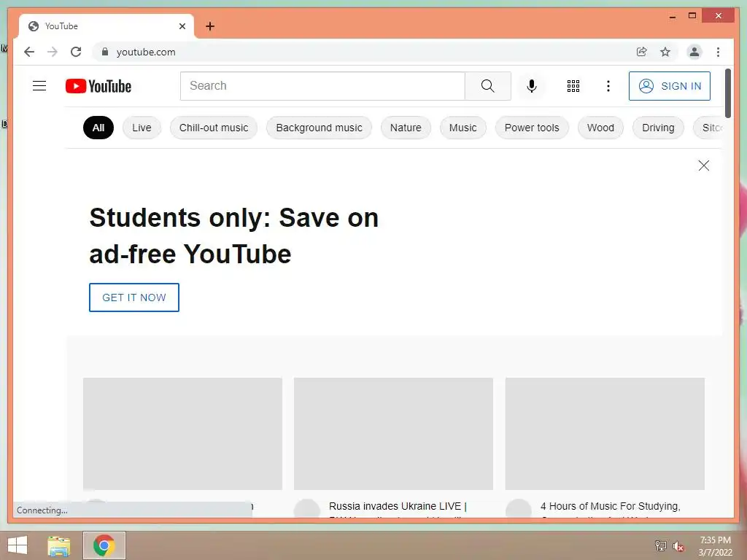Open channel avatar beside 4 Hours of Music

coord(519,508)
